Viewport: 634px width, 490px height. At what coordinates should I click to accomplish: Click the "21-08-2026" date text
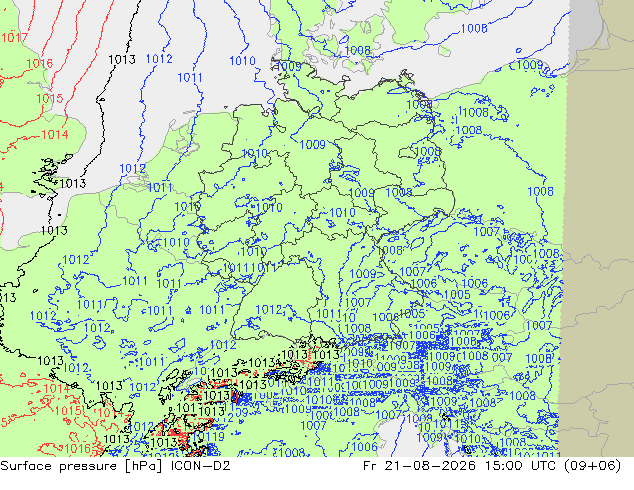pos(430,466)
